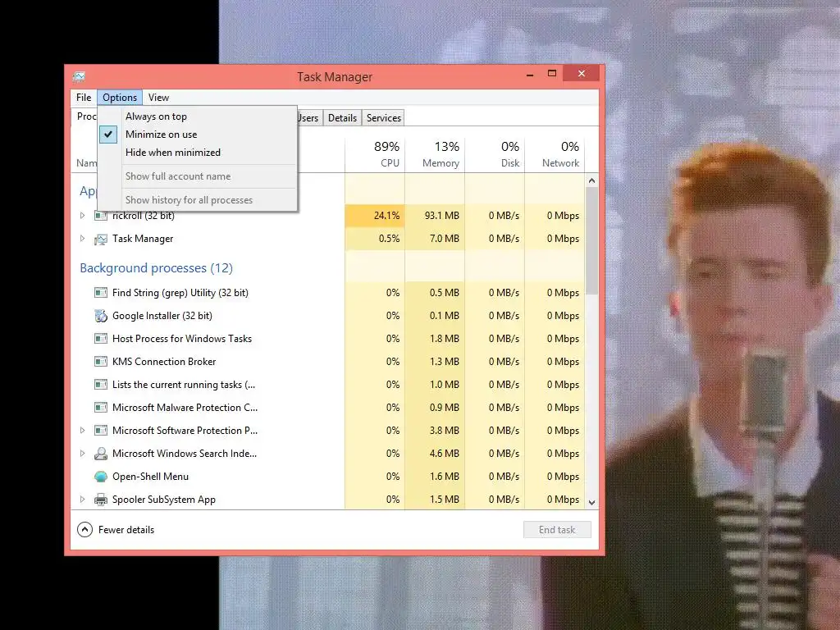Click the Host Process for Windows Tasks icon

tap(101, 339)
